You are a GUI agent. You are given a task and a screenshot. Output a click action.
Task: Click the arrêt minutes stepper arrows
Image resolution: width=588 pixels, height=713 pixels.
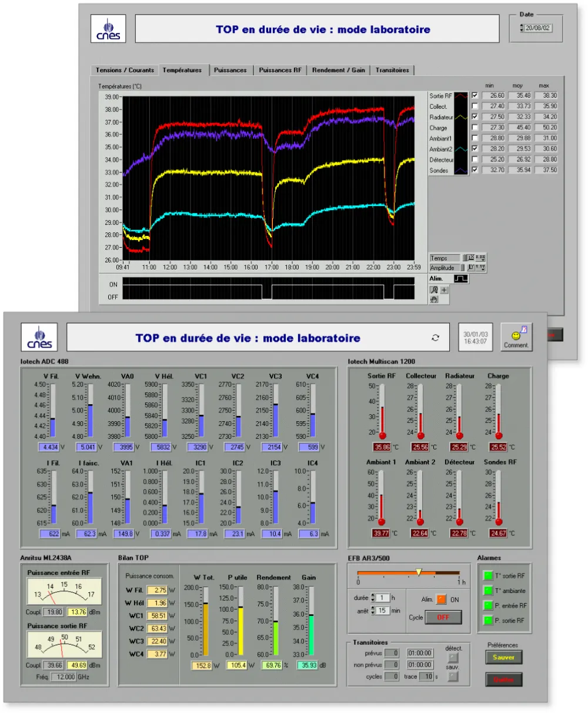click(372, 611)
